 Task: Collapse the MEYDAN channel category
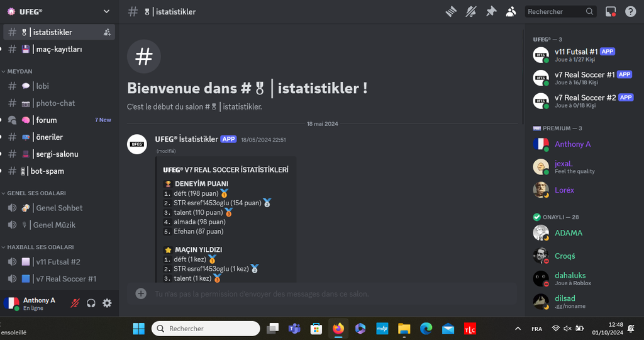19,71
